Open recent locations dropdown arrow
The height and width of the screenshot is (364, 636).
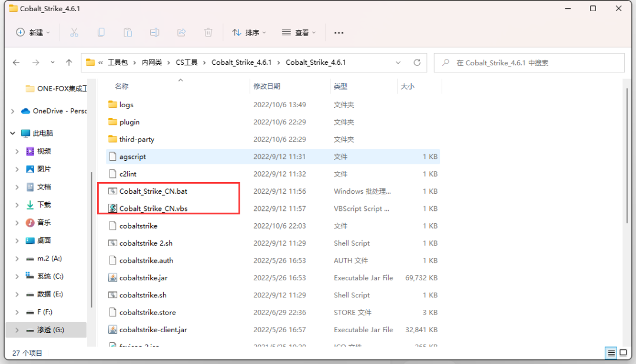[x=52, y=62]
